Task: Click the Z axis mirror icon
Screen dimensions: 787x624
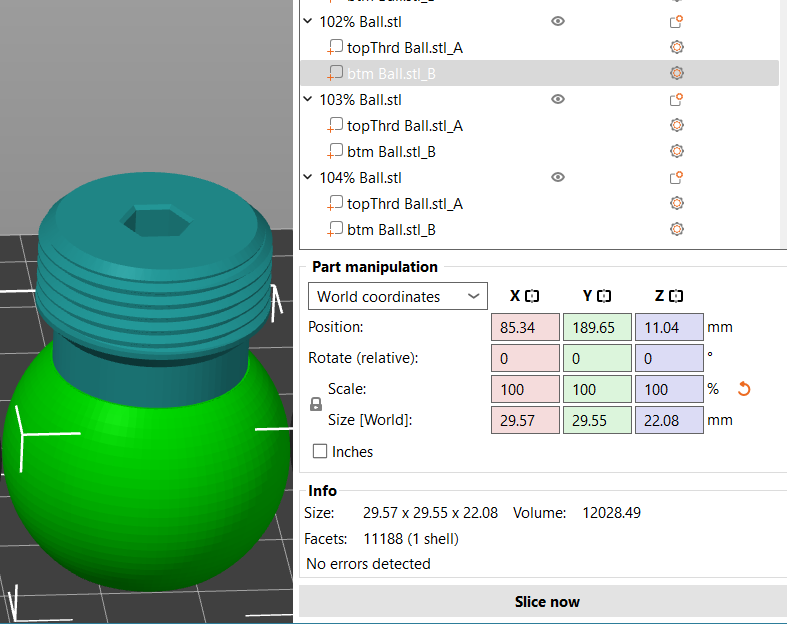Action: tap(676, 296)
